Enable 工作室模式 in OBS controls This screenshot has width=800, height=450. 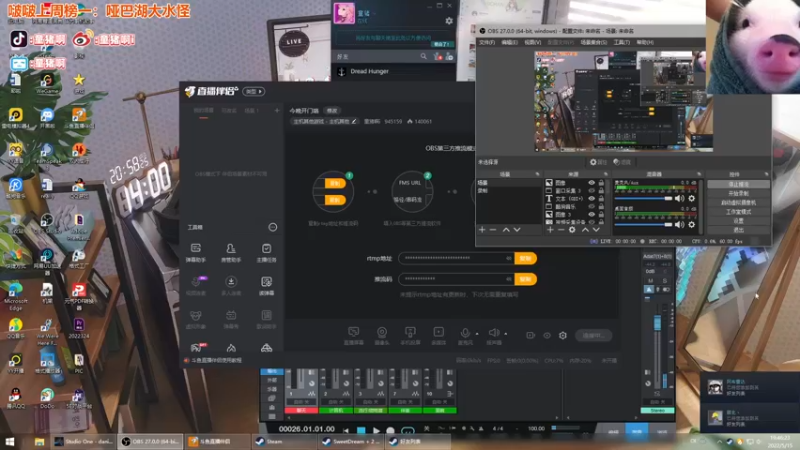(x=738, y=212)
